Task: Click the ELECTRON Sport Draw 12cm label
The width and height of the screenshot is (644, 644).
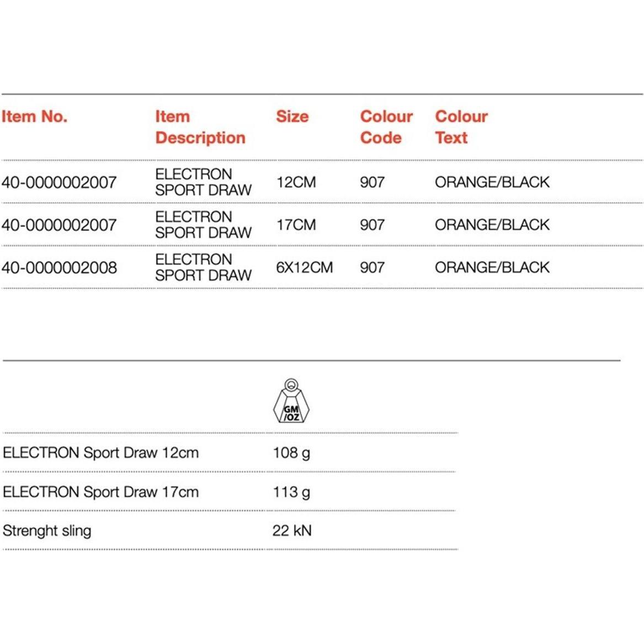Action: [100, 453]
